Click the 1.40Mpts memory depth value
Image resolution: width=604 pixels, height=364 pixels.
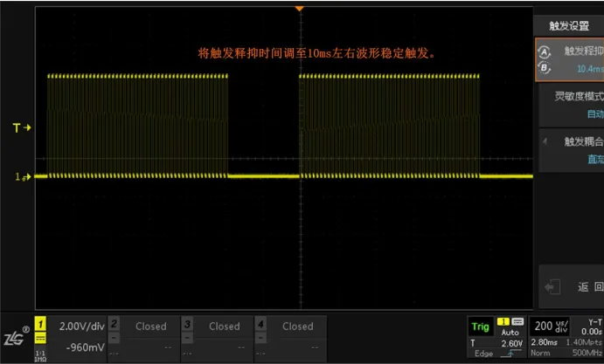[584, 342]
